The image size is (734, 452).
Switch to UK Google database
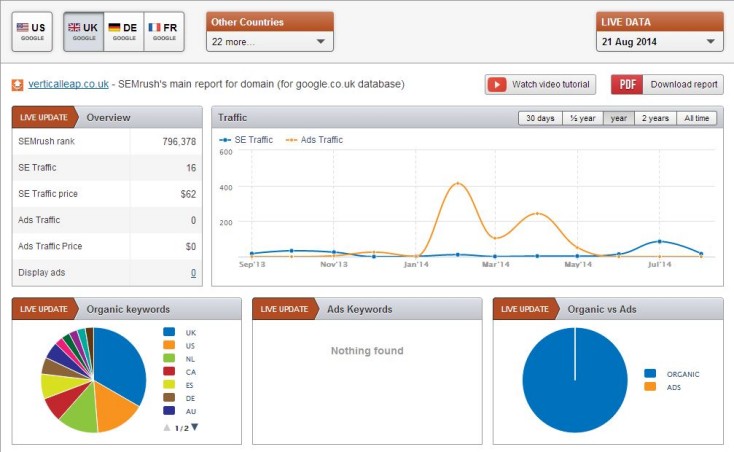[x=84, y=31]
